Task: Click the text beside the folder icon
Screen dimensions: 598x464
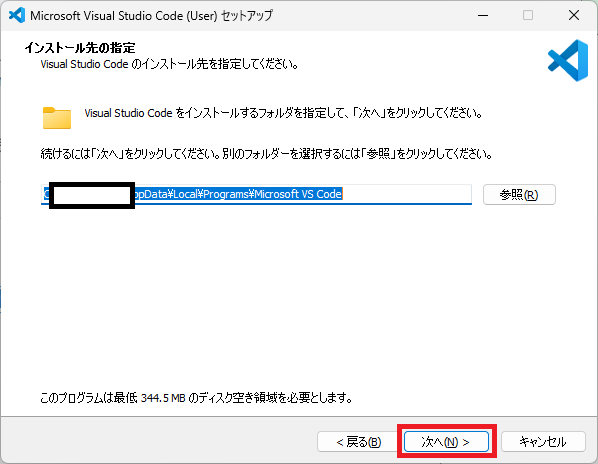Action: pyautogui.click(x=283, y=113)
